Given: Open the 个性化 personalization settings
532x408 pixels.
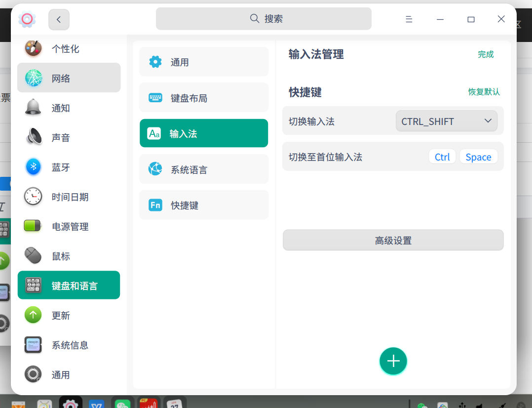Looking at the screenshot, I should (x=69, y=48).
